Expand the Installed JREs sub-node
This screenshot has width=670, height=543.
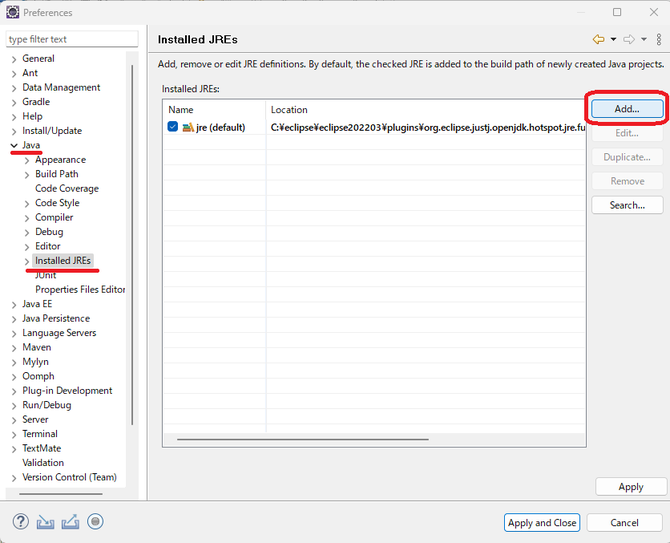[x=27, y=261]
